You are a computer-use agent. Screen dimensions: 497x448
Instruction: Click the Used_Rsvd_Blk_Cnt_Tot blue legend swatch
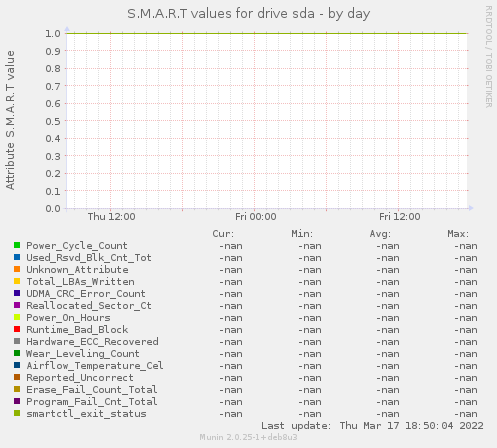pyautogui.click(x=17, y=257)
